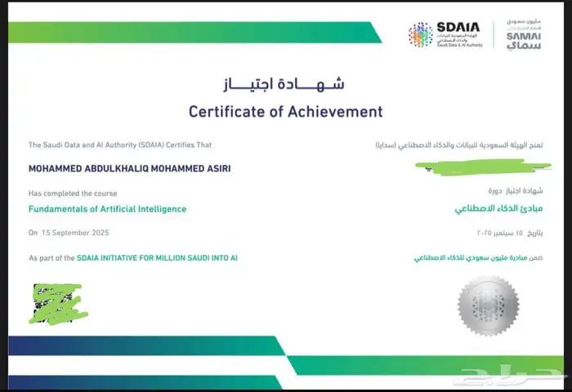Click the colorful SDAIA dotted logo emblem
This screenshot has width=572, height=392.
421,35
